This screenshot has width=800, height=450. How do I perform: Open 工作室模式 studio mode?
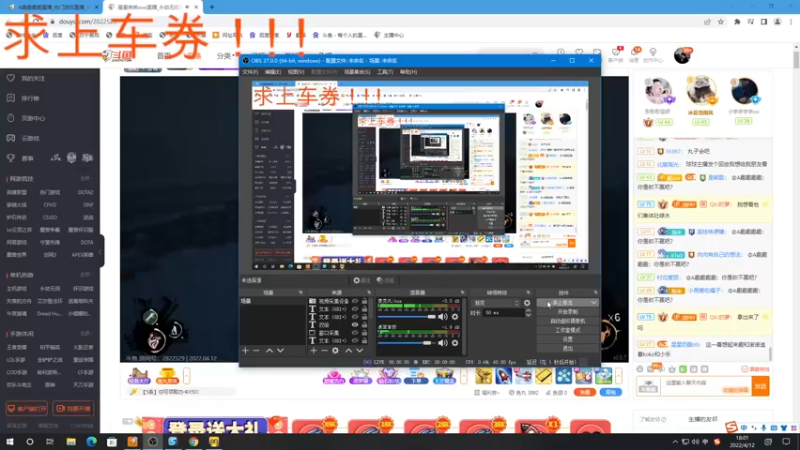coord(567,330)
